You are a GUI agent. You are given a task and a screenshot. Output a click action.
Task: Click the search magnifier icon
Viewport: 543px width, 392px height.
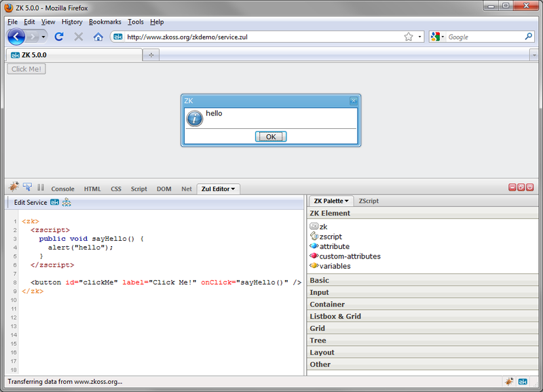529,37
